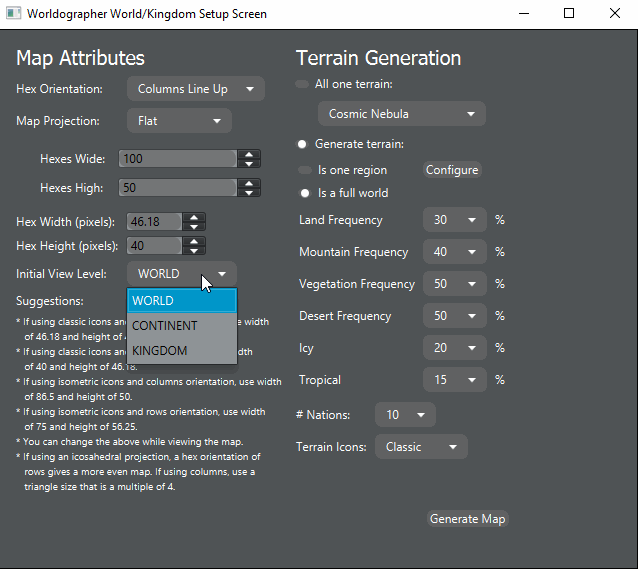Select All one terrain radio option
The width and height of the screenshot is (638, 569).
tap(302, 84)
